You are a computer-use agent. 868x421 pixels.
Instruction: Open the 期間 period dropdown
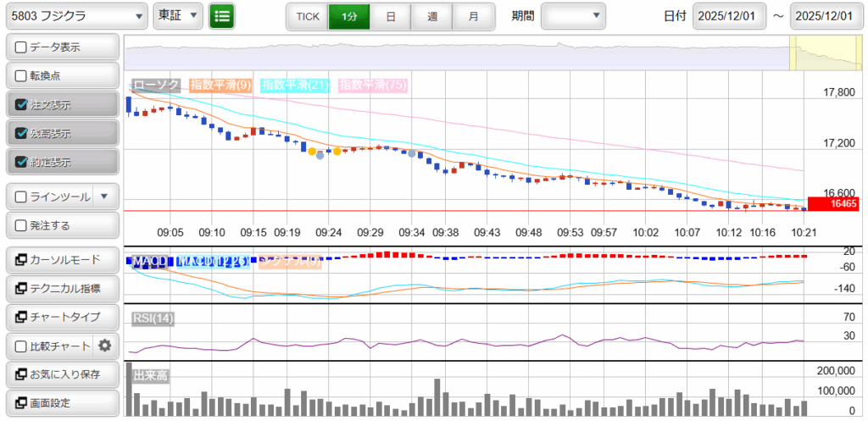click(x=573, y=16)
